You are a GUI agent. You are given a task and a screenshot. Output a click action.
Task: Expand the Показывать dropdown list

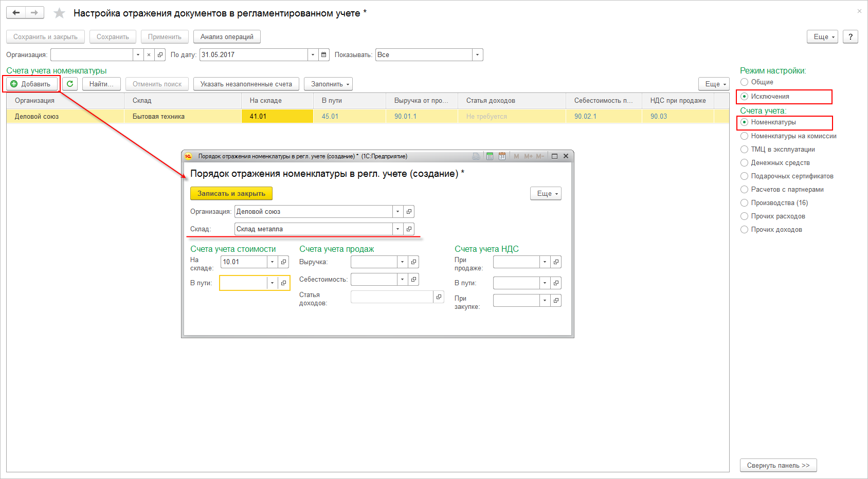[x=478, y=54]
